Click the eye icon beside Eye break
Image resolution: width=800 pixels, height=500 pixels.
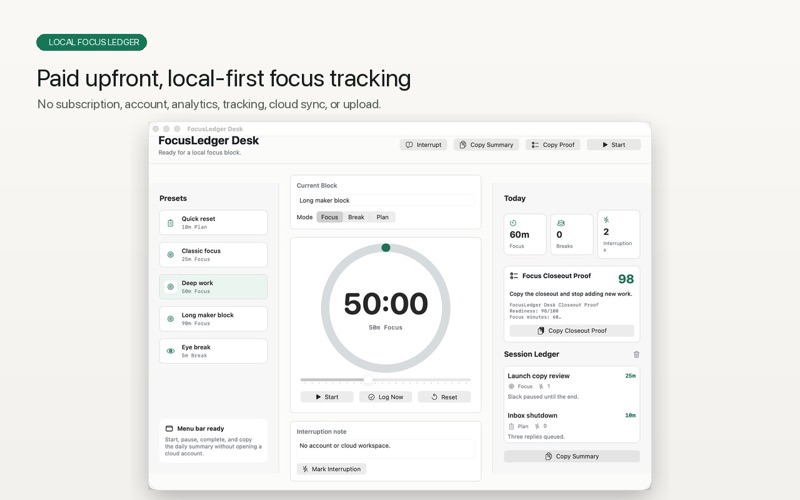170,351
